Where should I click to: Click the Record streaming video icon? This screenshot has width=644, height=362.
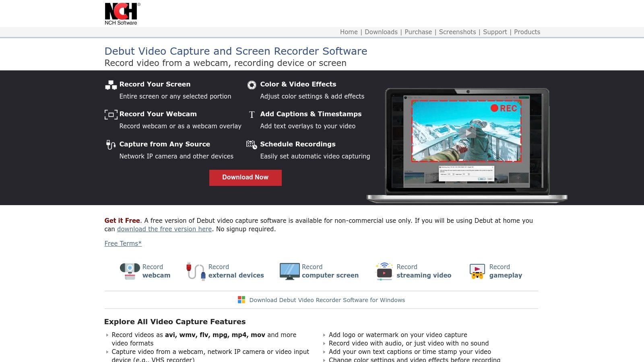[x=384, y=270]
